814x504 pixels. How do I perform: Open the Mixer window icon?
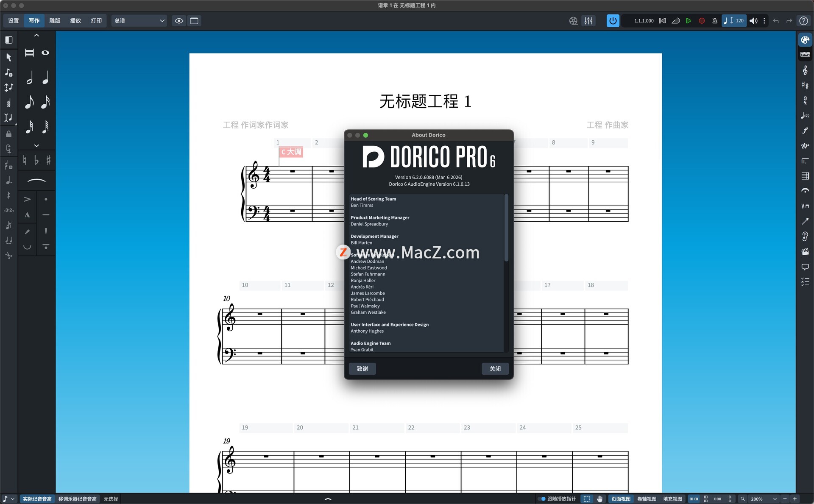(x=588, y=21)
